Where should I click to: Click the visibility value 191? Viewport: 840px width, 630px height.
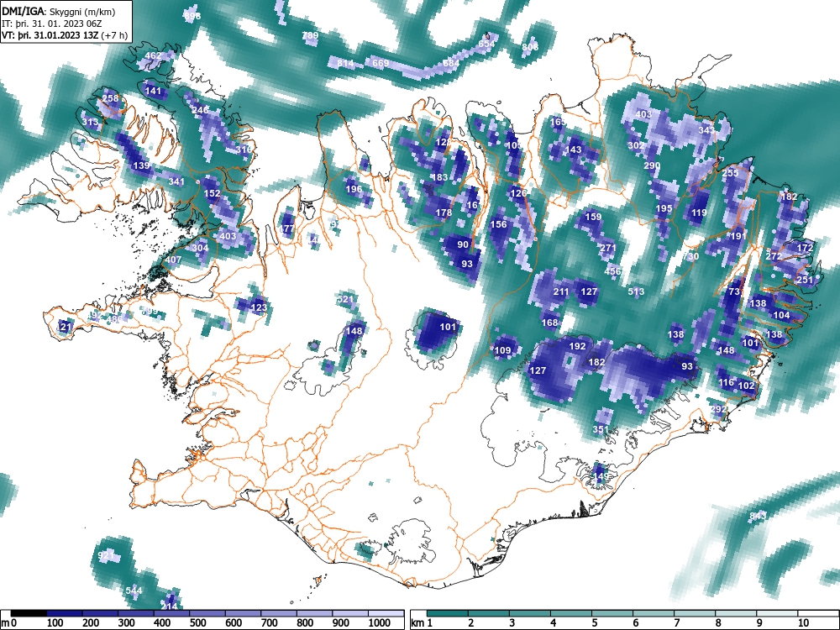pos(738,236)
